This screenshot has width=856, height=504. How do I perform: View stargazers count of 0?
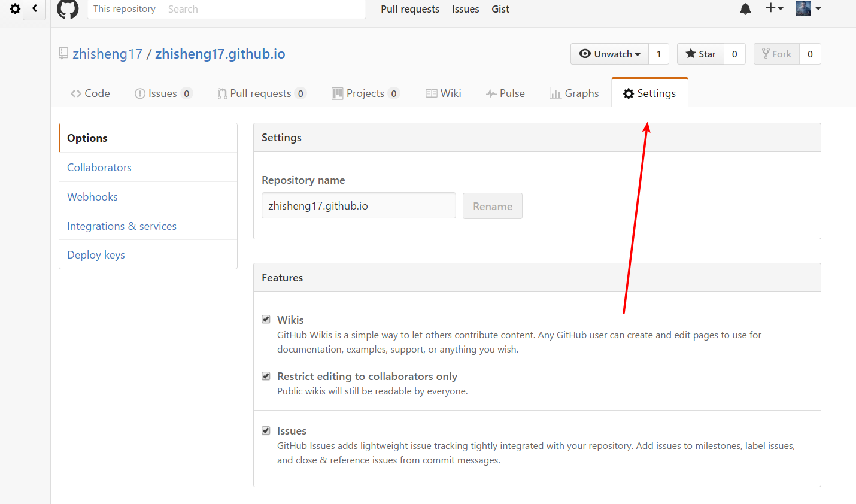pyautogui.click(x=734, y=54)
